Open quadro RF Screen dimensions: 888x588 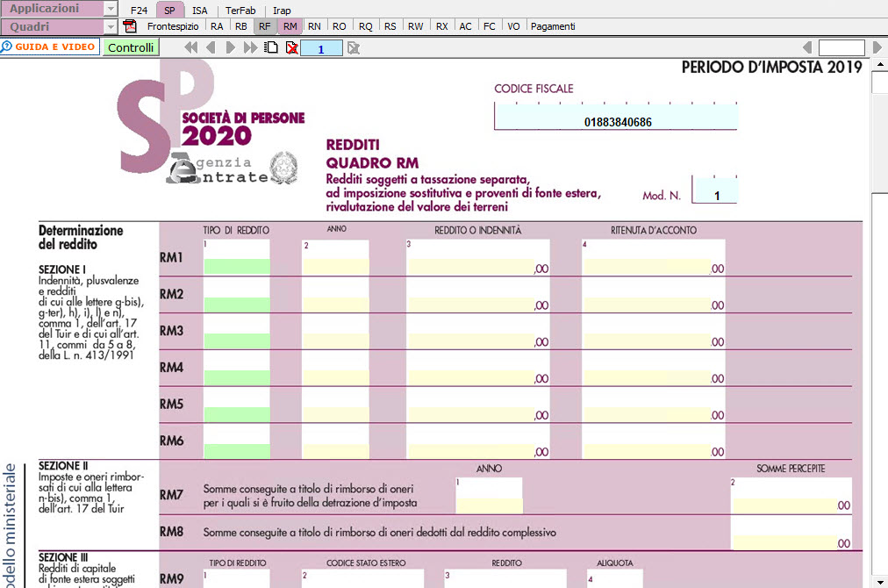264,26
